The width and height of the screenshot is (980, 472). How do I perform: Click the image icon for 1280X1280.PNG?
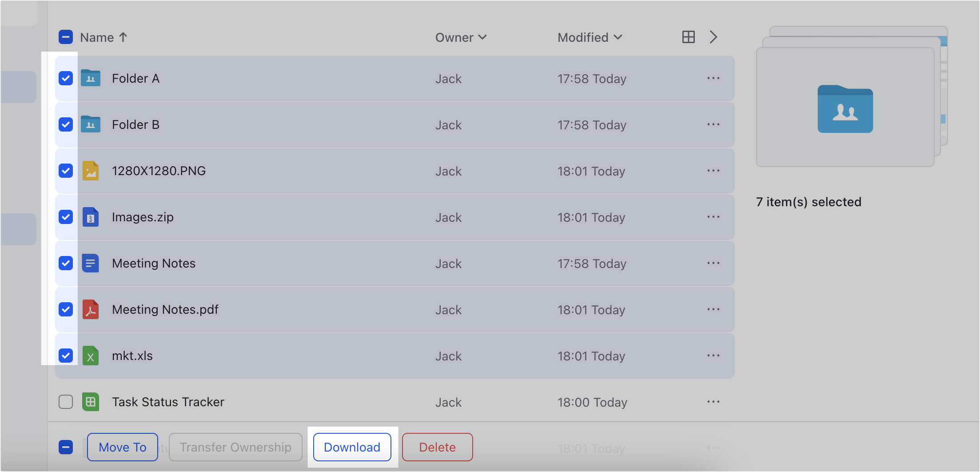[91, 171]
